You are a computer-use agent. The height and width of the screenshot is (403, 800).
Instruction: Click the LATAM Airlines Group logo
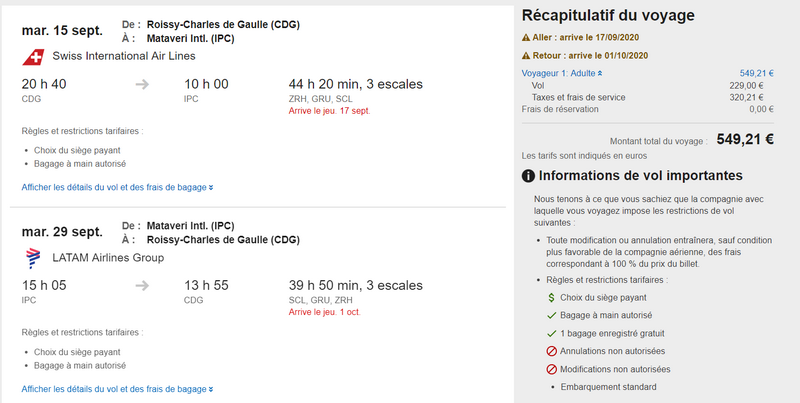coord(33,258)
